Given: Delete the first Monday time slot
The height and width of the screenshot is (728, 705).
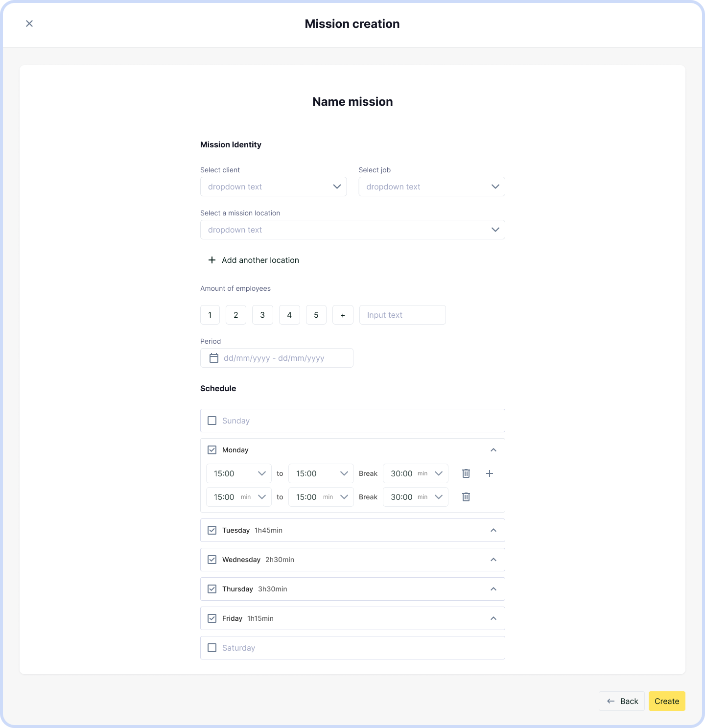Looking at the screenshot, I should [466, 473].
